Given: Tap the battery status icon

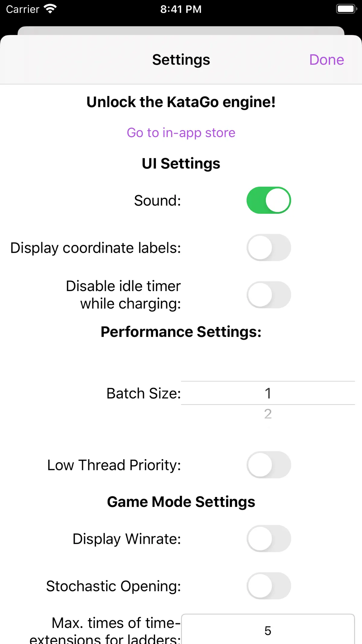Looking at the screenshot, I should click(347, 9).
